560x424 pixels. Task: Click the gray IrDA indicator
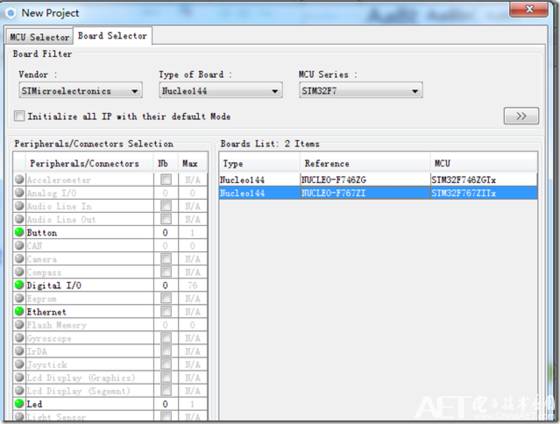(19, 351)
